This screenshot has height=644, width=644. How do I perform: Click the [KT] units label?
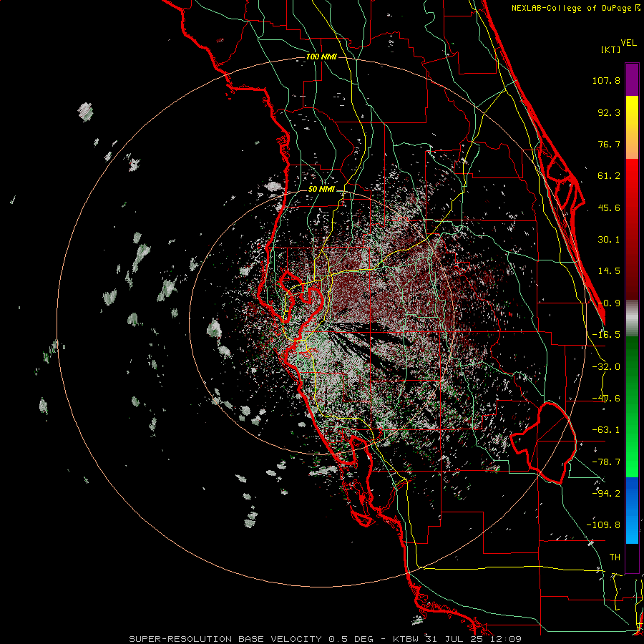[x=611, y=49]
